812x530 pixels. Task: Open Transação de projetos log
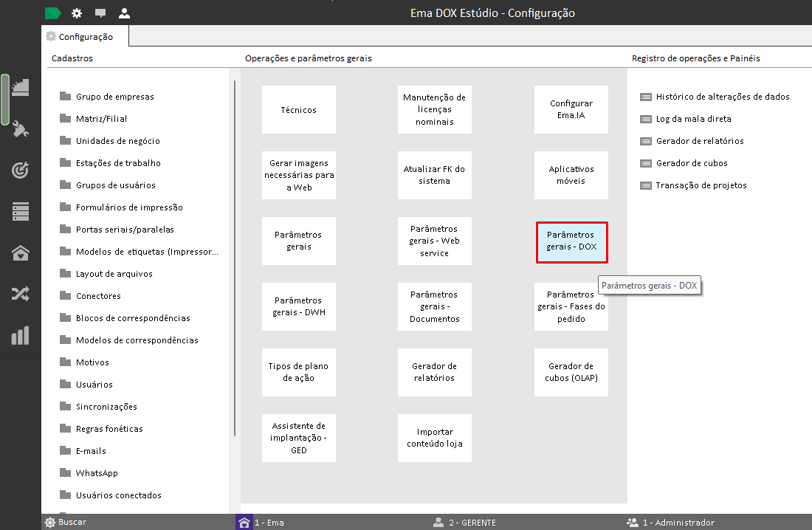[701, 185]
